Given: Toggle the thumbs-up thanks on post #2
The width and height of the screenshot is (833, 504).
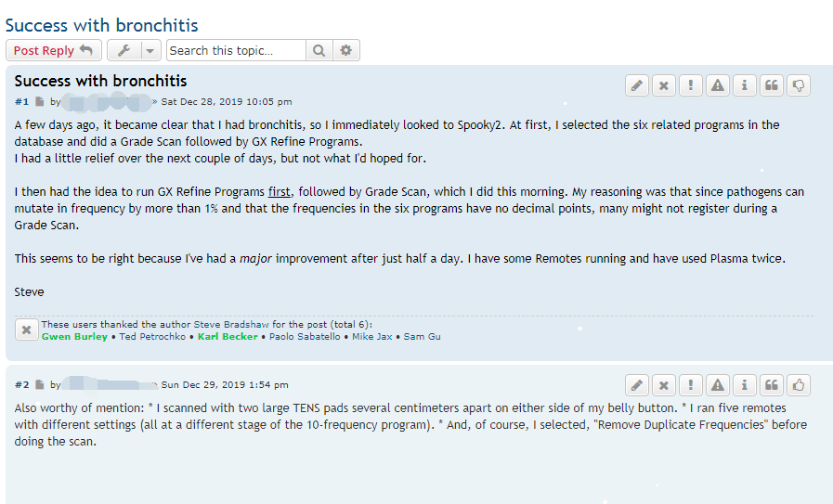Looking at the screenshot, I should (x=798, y=384).
